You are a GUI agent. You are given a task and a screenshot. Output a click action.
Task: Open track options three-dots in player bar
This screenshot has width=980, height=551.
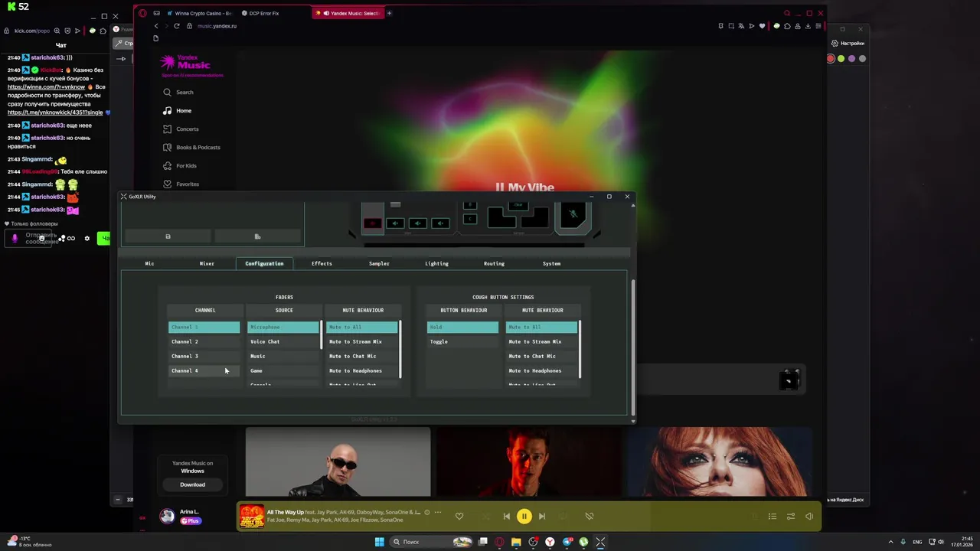click(x=438, y=512)
